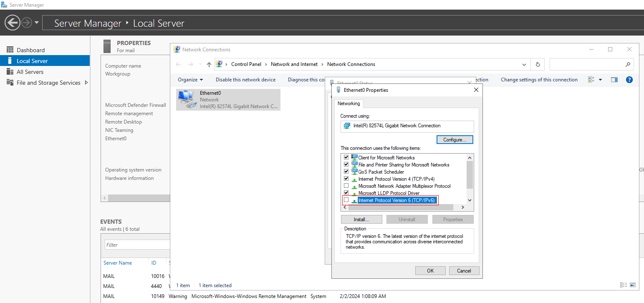Image resolution: width=644 pixels, height=303 pixels.
Task: Click Microsoft Defender Firewall property label
Action: [136, 105]
